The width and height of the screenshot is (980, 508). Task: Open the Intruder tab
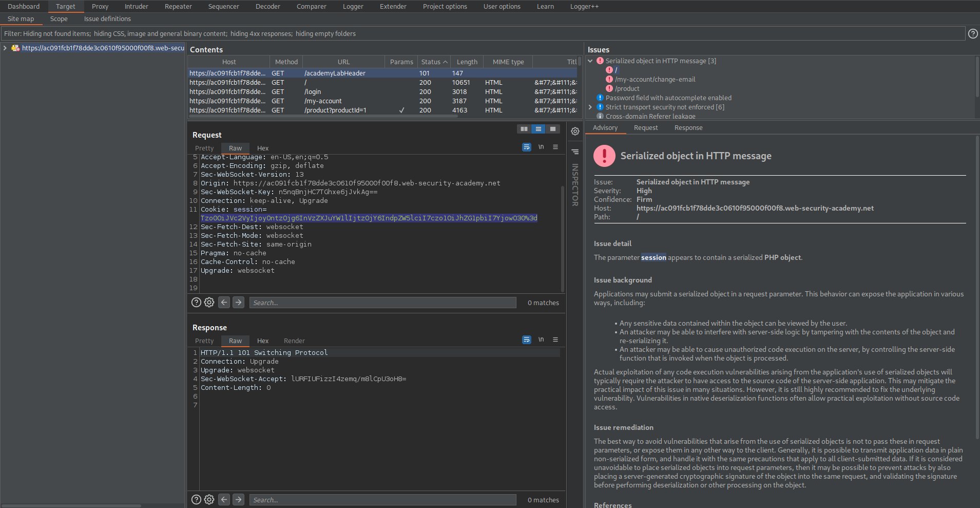pyautogui.click(x=137, y=7)
